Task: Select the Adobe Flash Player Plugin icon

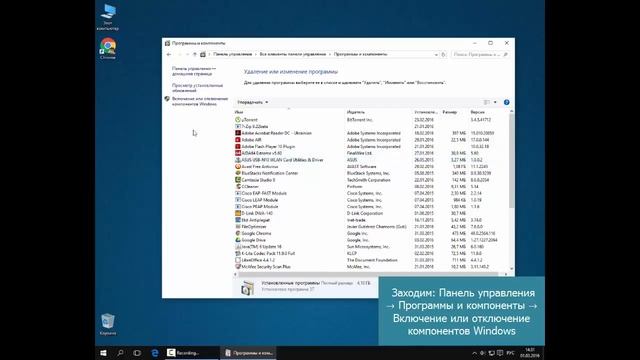Action: point(238,147)
